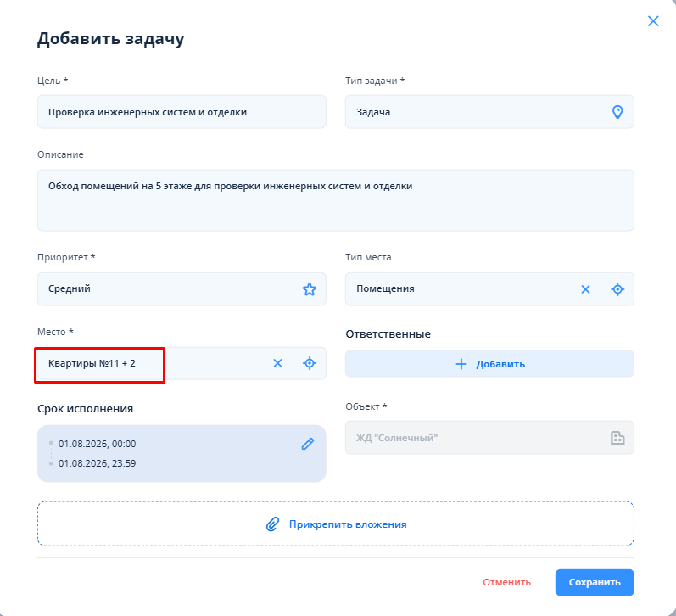
Task: Click the paperclip attachment icon
Action: [x=272, y=524]
